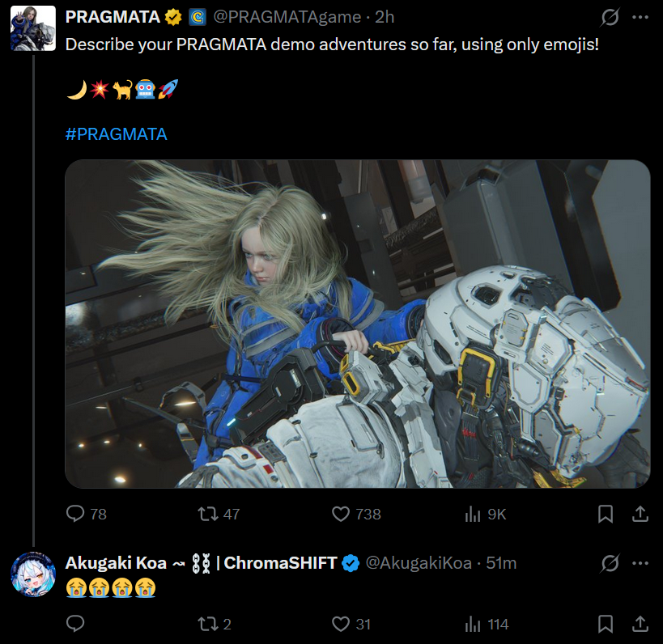663x644 pixels.
Task: Open @PRAGMATAgame handle link
Action: pyautogui.click(x=287, y=17)
